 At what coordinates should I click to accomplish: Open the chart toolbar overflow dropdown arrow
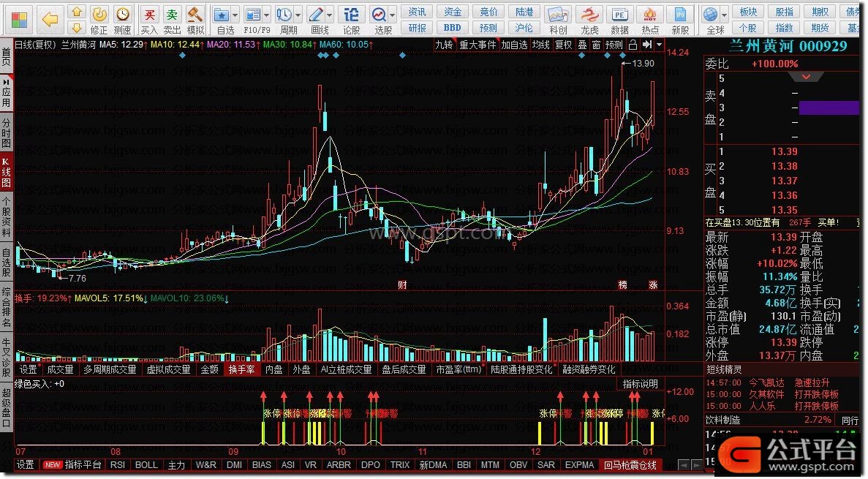tap(660, 45)
